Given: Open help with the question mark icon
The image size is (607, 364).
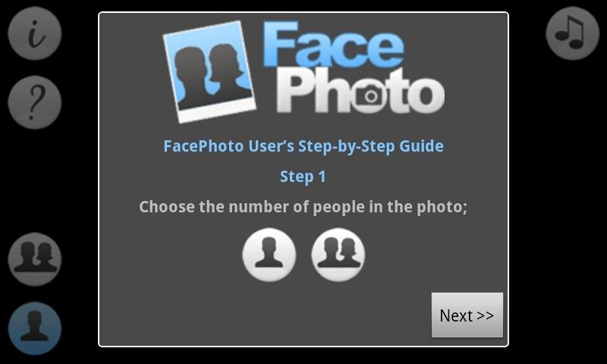Looking at the screenshot, I should [35, 102].
